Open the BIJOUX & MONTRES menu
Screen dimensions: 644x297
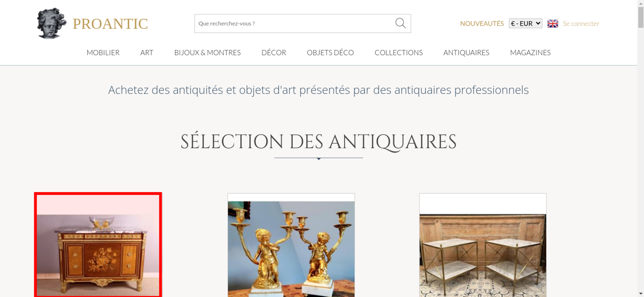[207, 52]
